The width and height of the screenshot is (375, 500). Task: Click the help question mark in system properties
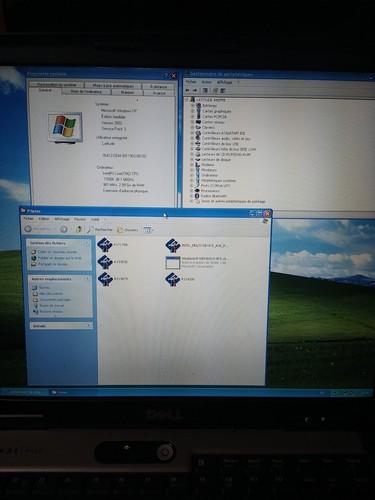(x=166, y=76)
